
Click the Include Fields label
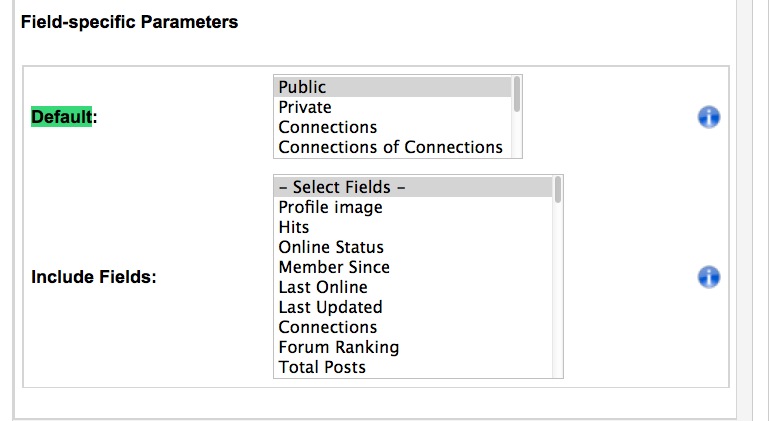94,277
